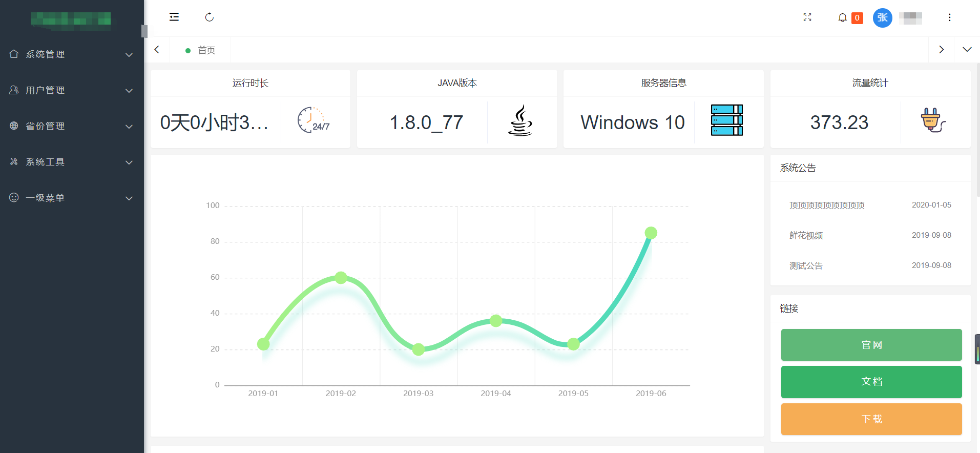The width and height of the screenshot is (980, 453).
Task: Click the user icon beside 用户管理
Action: pyautogui.click(x=14, y=90)
